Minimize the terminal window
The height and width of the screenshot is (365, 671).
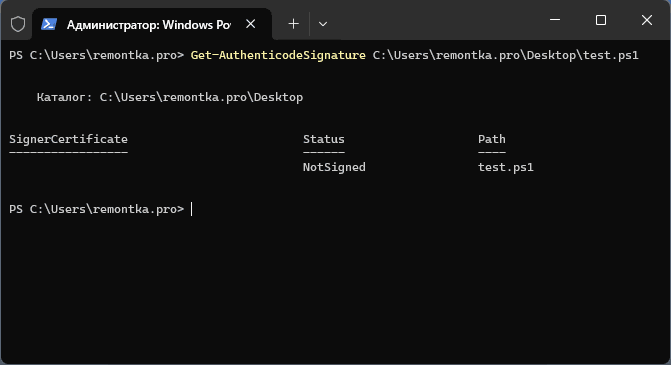(555, 20)
